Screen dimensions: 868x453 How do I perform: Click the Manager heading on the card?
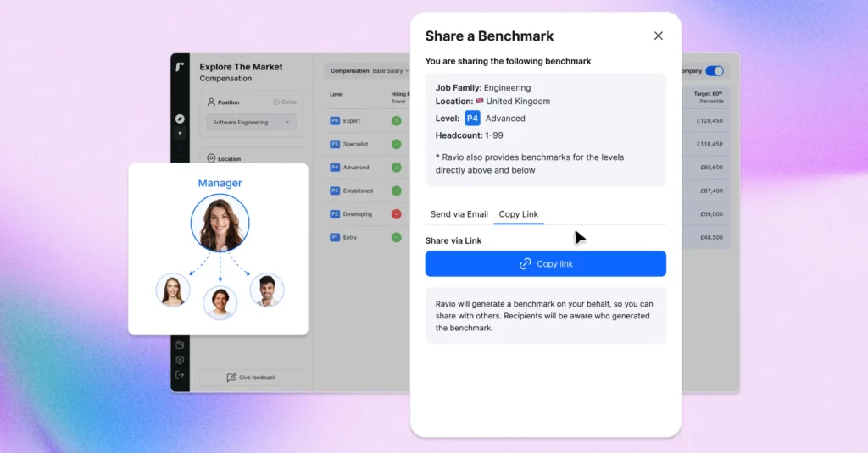click(220, 183)
